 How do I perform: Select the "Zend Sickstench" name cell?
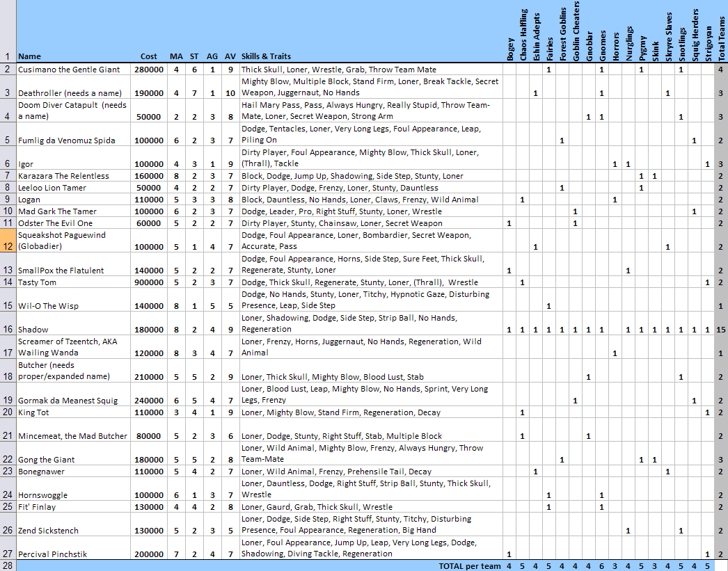click(x=73, y=524)
